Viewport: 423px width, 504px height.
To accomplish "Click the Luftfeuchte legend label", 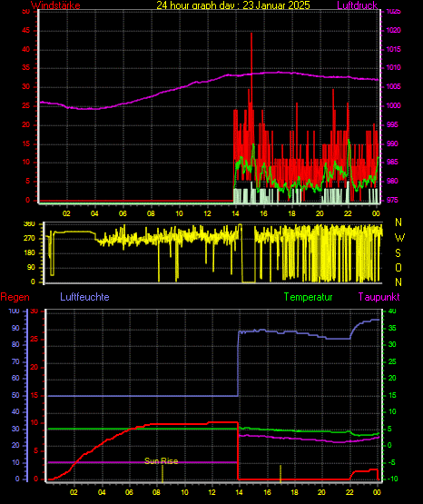I will 84,297.
